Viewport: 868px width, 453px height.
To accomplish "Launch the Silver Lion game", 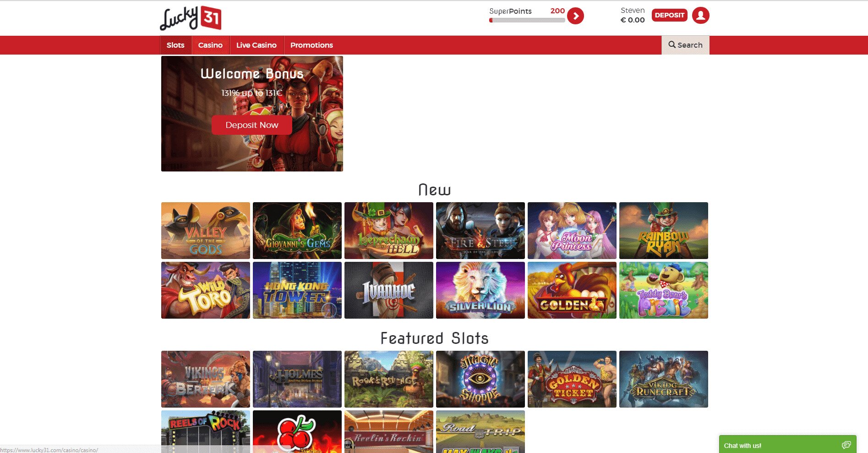I will (x=480, y=290).
